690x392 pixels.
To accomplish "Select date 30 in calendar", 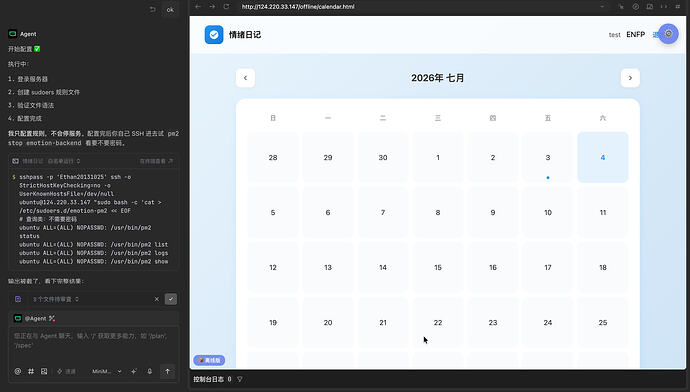I will tap(383, 157).
